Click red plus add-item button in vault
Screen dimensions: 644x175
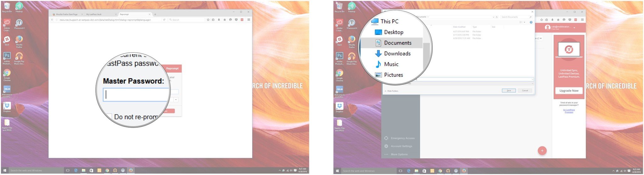(542, 151)
